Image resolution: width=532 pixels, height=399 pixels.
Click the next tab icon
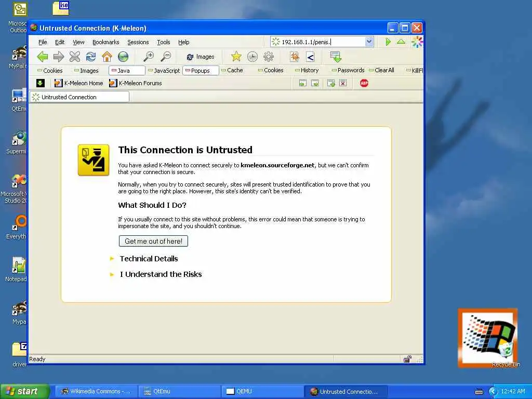click(x=315, y=83)
